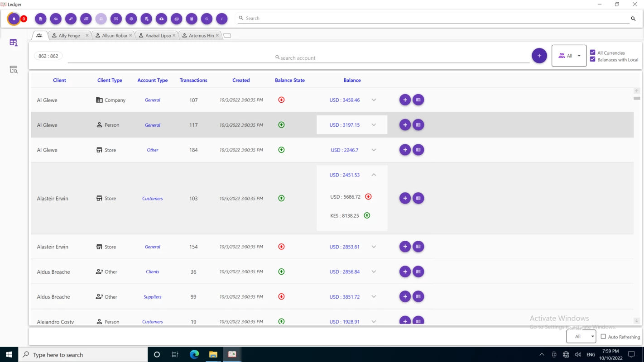Click the Transactions column header
The image size is (644, 362).
click(193, 80)
